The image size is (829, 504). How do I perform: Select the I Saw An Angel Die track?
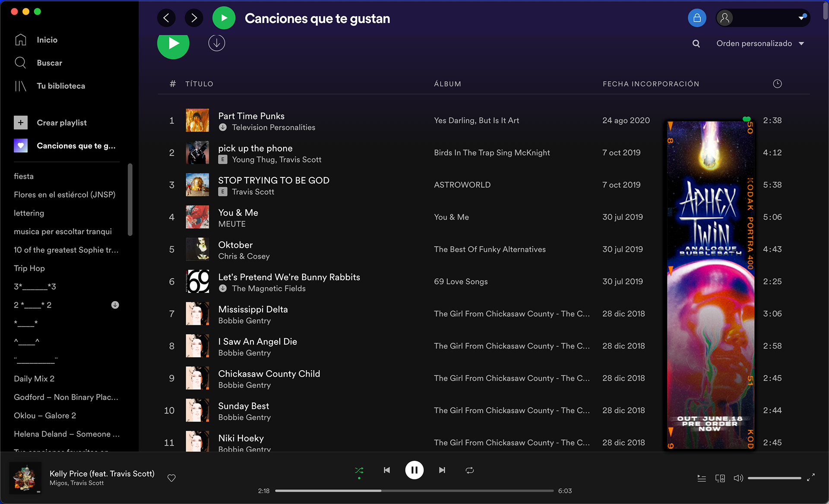[258, 342]
